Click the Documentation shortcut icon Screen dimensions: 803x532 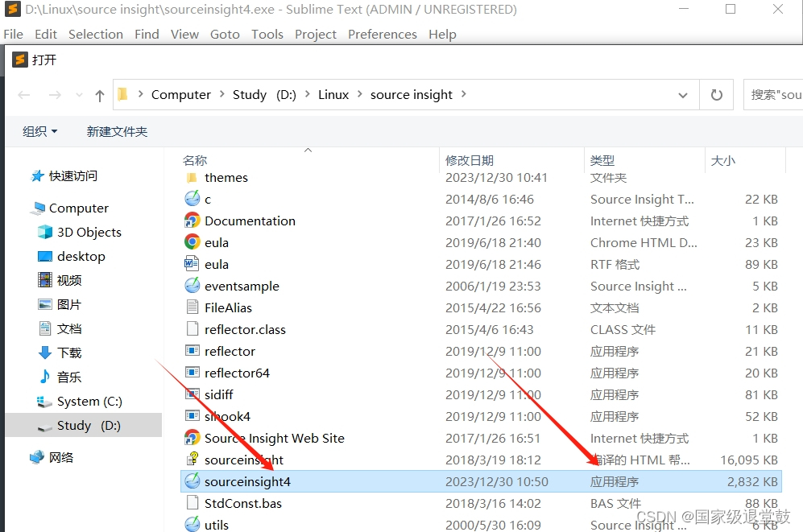click(x=192, y=221)
